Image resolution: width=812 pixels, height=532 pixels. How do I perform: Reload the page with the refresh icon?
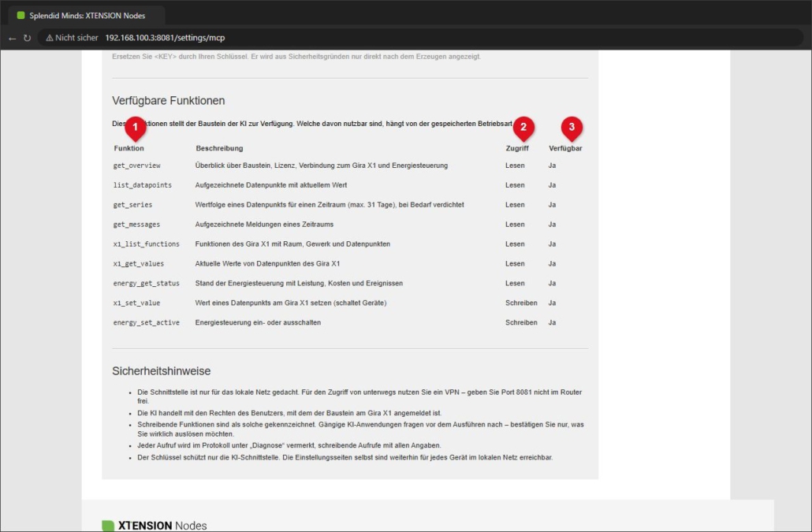pos(27,38)
